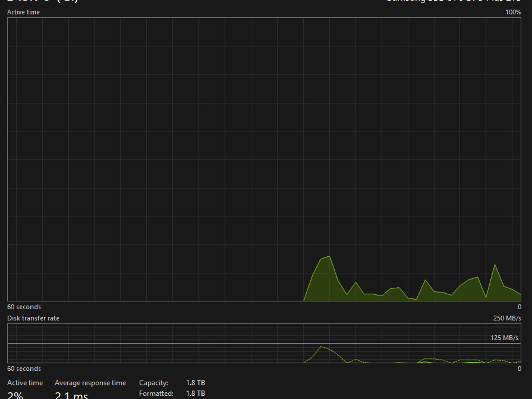Click '60 seconds' under transfer rate graph
Image resolution: width=532 pixels, height=399 pixels.
(x=24, y=369)
